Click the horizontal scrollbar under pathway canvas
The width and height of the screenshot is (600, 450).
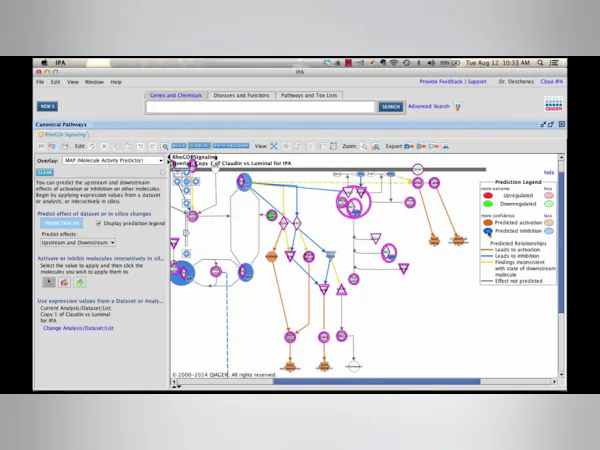(x=377, y=382)
